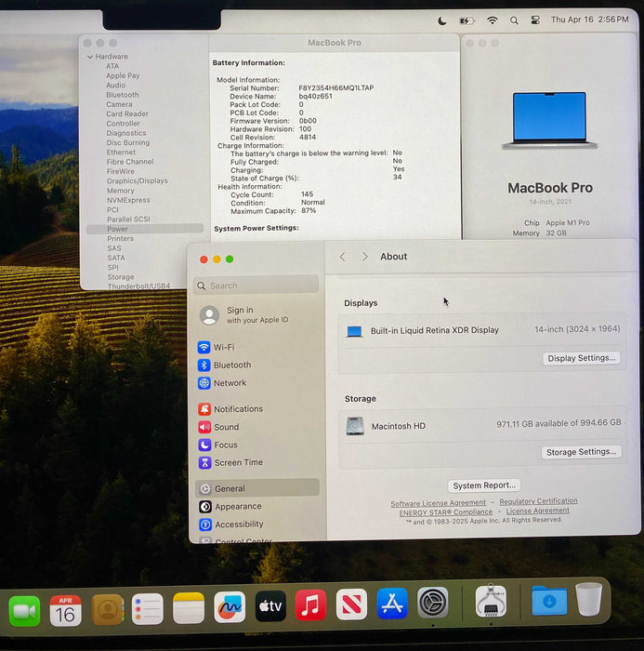
Task: Launch Freeform from the Dock
Action: coord(230,607)
